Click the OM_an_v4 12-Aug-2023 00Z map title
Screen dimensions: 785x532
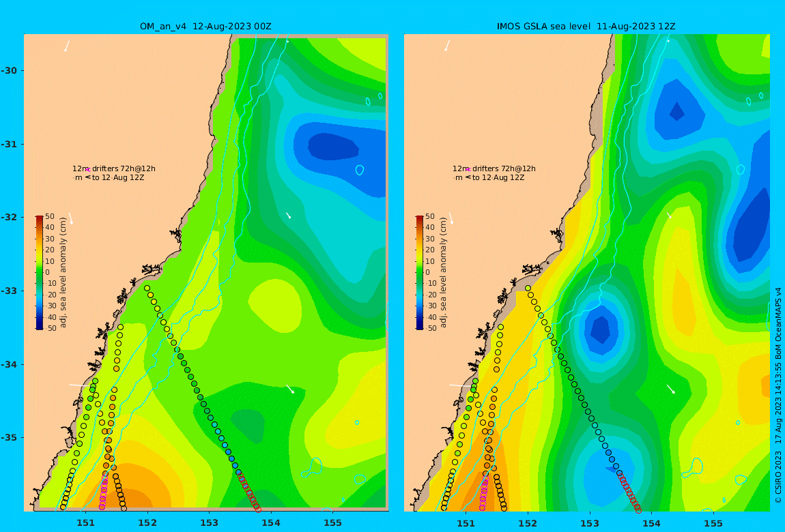point(205,27)
